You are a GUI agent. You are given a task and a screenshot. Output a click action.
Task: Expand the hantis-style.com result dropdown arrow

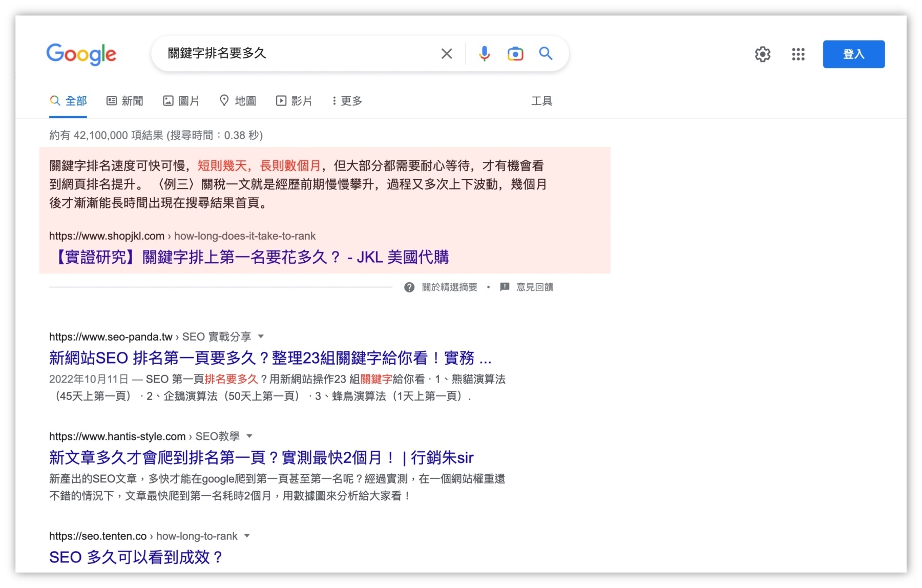click(x=249, y=436)
